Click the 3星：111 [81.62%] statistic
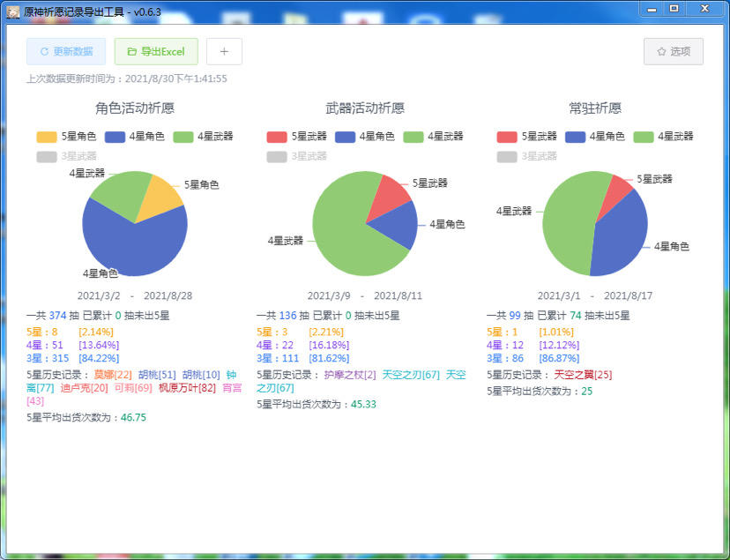This screenshot has width=730, height=560. (303, 358)
